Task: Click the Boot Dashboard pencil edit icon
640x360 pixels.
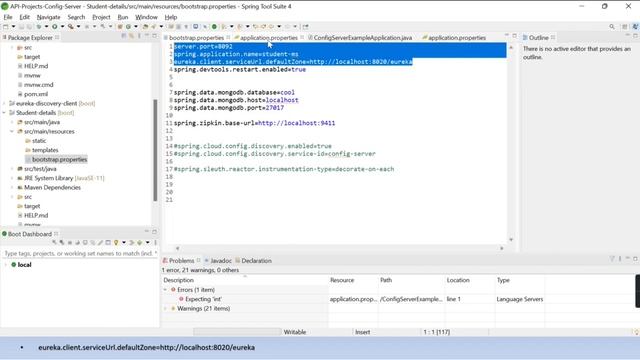Action: (x=100, y=242)
